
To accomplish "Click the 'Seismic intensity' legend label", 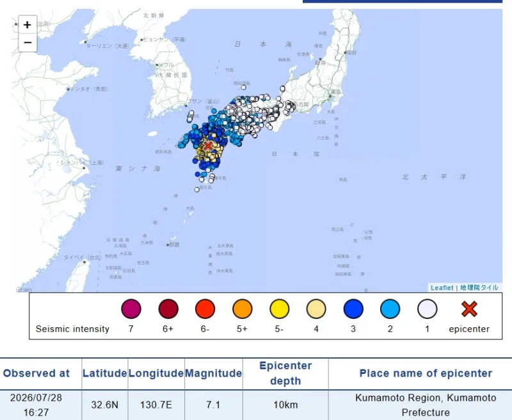I will (x=72, y=329).
